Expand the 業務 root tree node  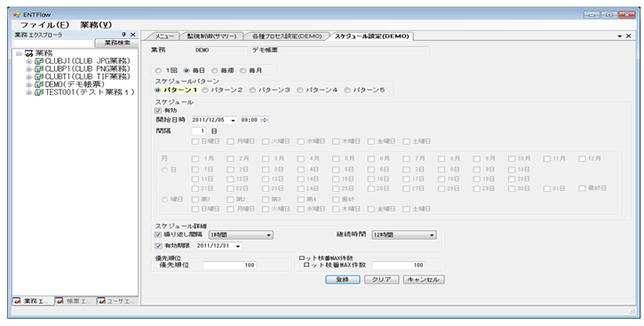pyautogui.click(x=19, y=53)
